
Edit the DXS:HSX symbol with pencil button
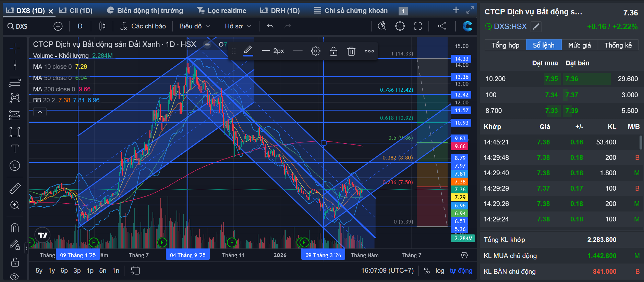pos(536,26)
